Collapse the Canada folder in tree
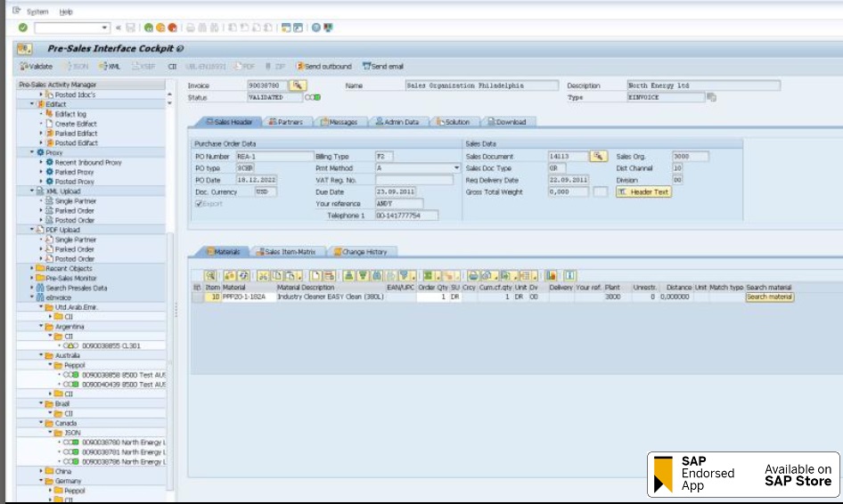This screenshot has height=504, width=843. click(x=42, y=423)
